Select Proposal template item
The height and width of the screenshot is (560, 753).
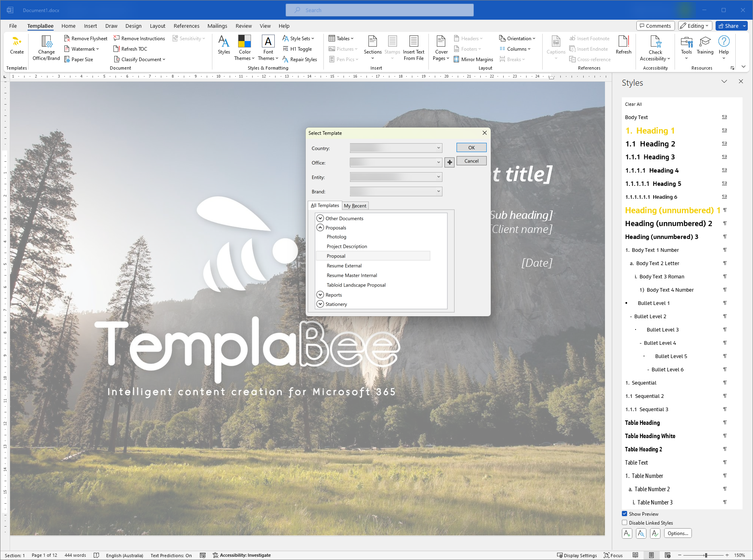coord(373,256)
